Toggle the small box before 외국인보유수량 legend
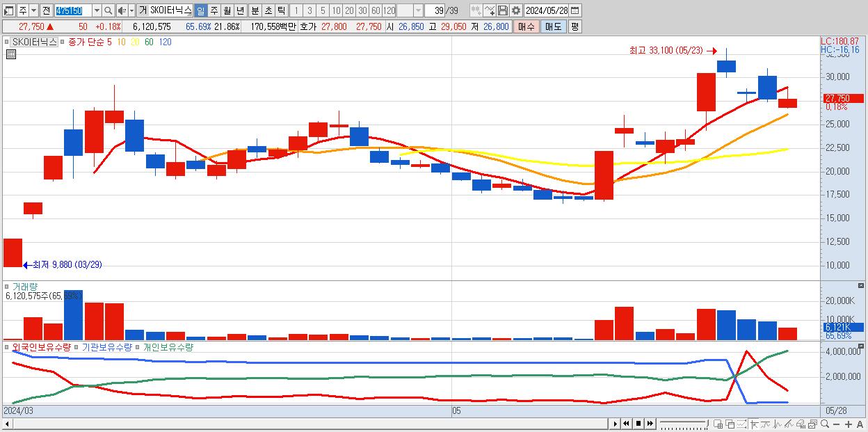Image resolution: width=868 pixels, height=432 pixels. [x=8, y=346]
